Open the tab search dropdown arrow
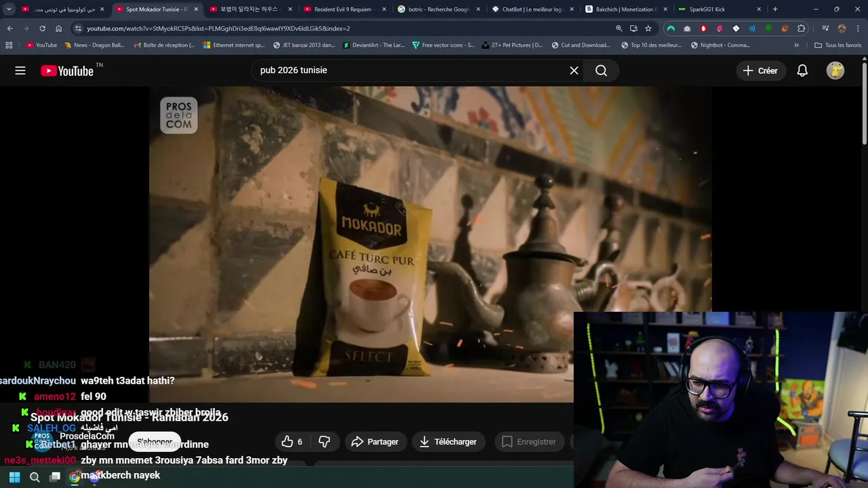This screenshot has width=868, height=488. 9,9
